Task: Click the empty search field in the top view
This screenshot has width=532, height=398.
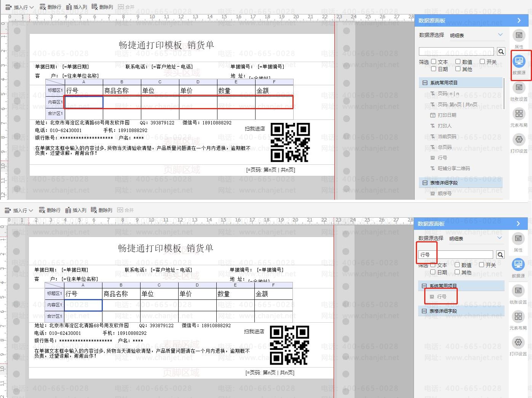Action: [456, 51]
